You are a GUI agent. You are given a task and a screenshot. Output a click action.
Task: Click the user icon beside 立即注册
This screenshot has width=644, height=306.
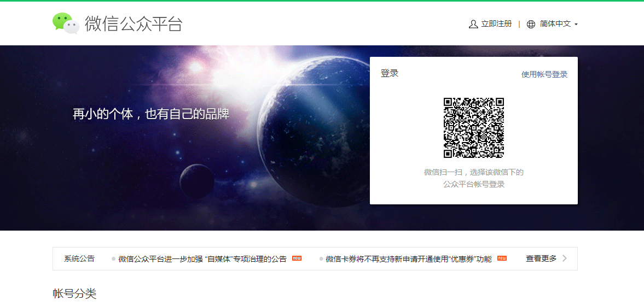(473, 24)
